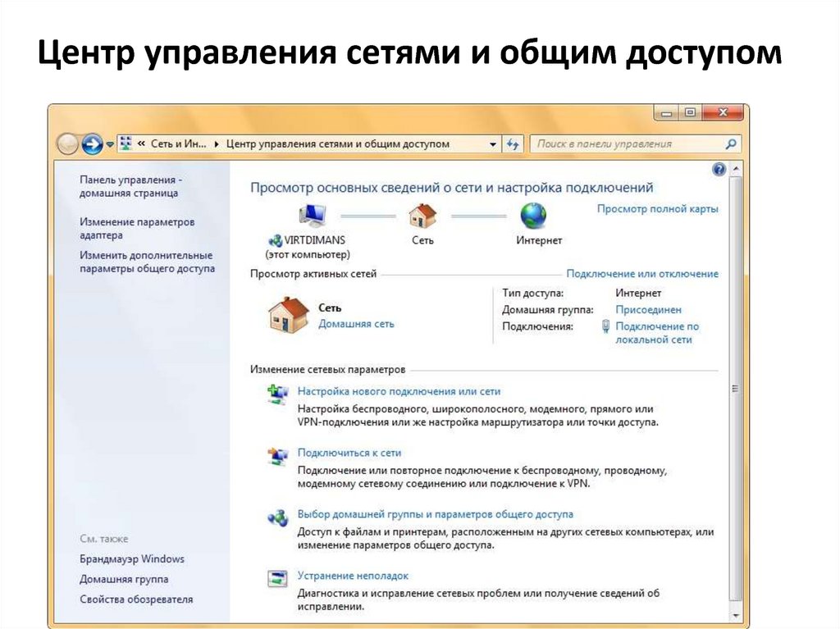Image resolution: width=840 pixels, height=629 pixels.
Task: Click the troubleshooting icon near Устранение неполадок
Action: (278, 579)
